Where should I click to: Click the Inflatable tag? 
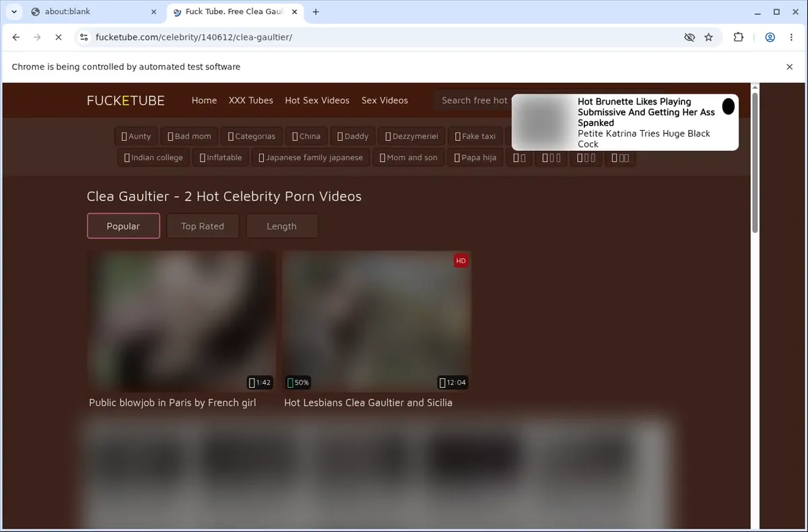coord(220,158)
